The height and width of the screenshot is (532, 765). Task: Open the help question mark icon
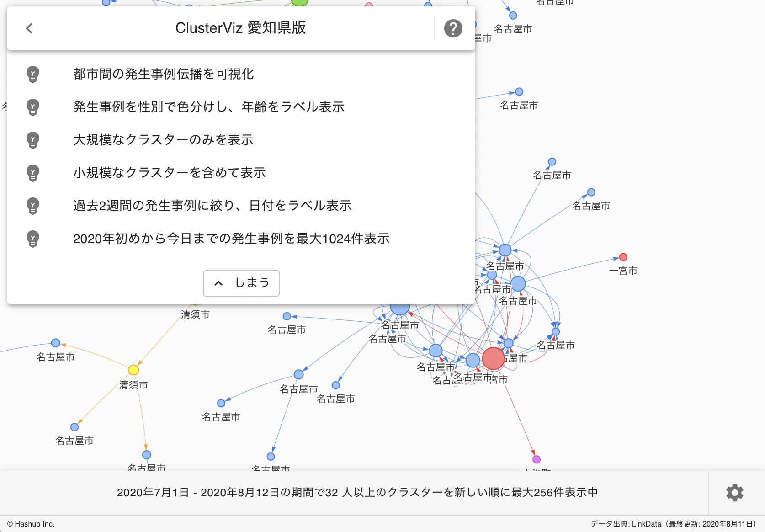click(453, 28)
